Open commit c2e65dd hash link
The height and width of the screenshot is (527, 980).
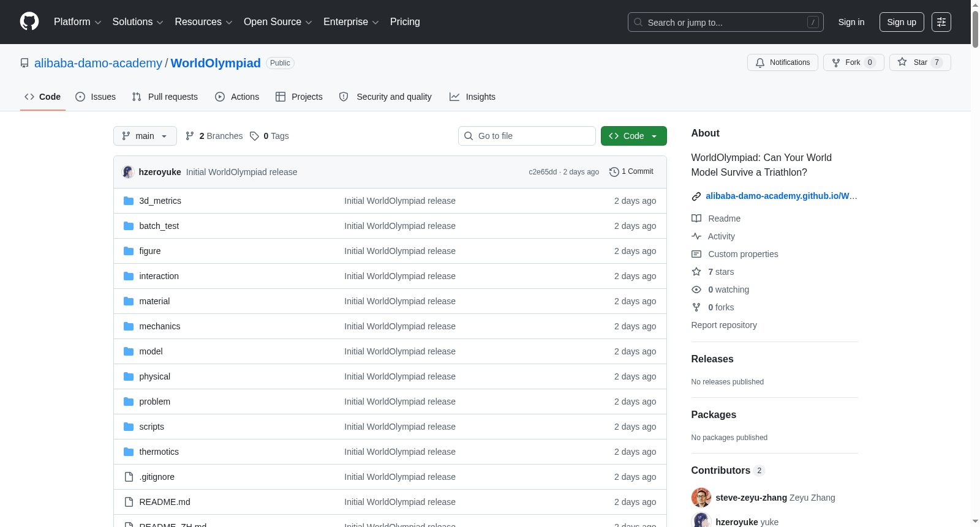pyautogui.click(x=543, y=172)
